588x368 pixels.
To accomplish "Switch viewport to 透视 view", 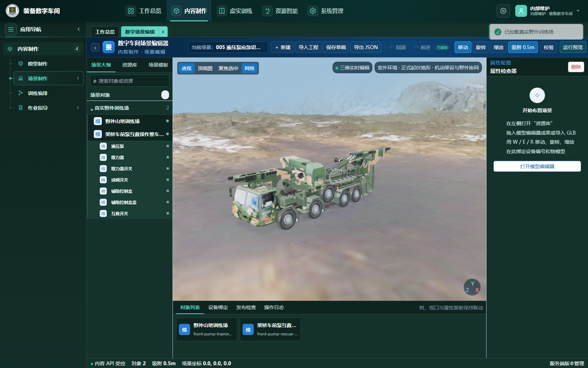I will (x=187, y=68).
